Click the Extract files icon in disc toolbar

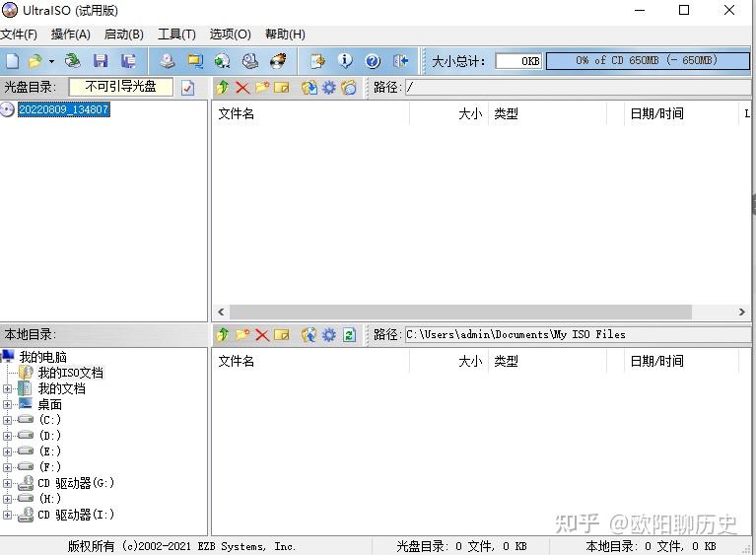tap(309, 88)
